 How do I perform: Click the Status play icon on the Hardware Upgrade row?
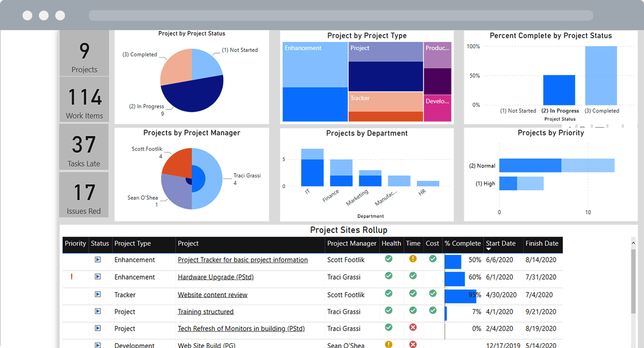97,277
